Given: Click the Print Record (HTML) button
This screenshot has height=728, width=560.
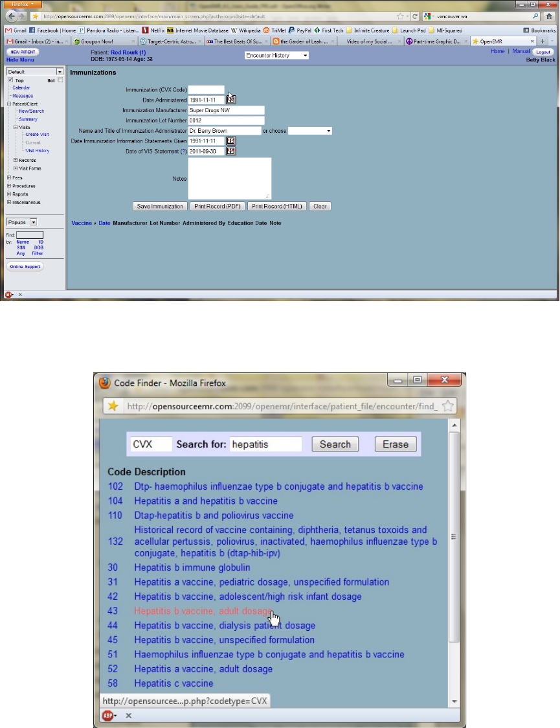Looking at the screenshot, I should [277, 206].
